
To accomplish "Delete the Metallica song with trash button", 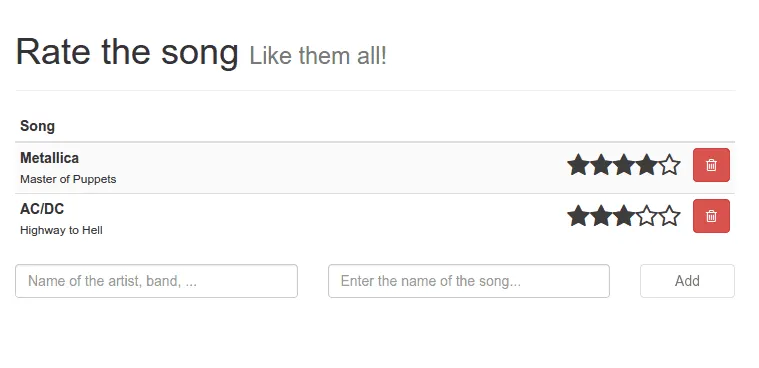I will coord(711,165).
